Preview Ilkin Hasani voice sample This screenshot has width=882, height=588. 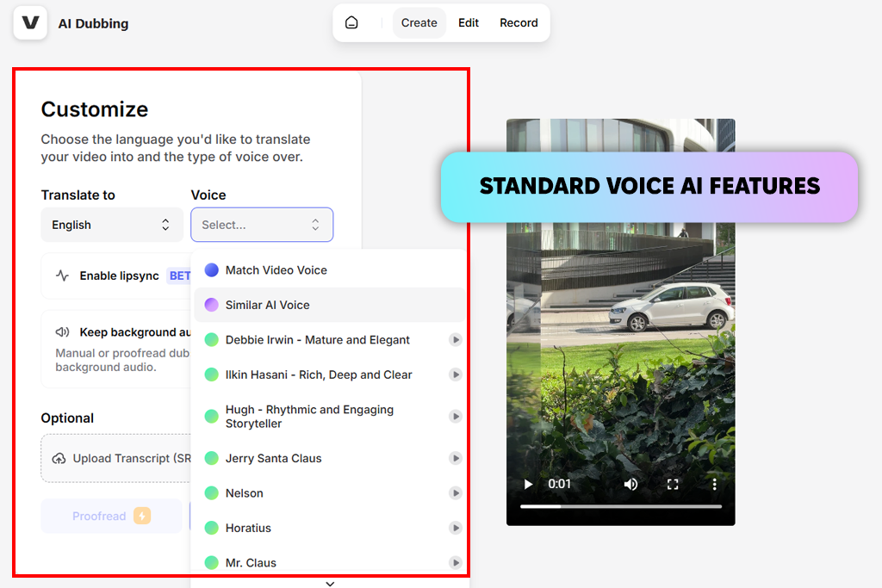coord(456,374)
